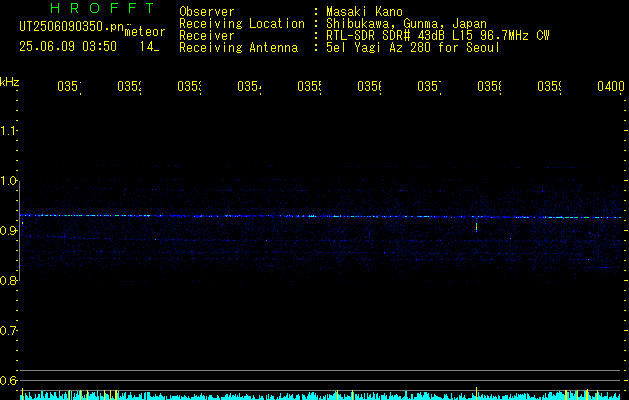Click the 0357 time axis marker
Screen dimensions: 629x400
(x=429, y=86)
